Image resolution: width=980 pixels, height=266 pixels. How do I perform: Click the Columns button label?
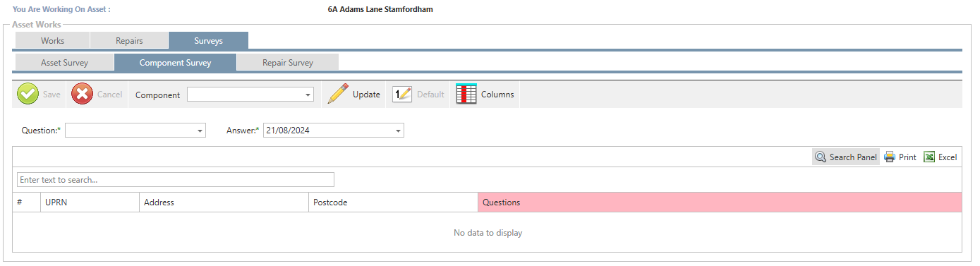[497, 95]
